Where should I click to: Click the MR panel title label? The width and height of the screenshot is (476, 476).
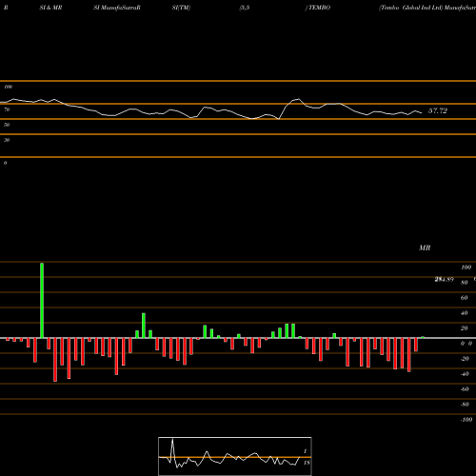pyautogui.click(x=425, y=248)
